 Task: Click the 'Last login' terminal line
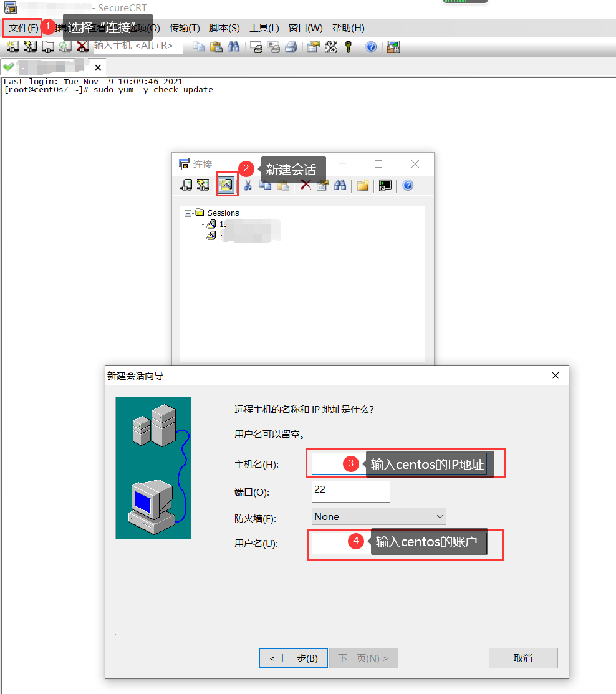[94, 82]
